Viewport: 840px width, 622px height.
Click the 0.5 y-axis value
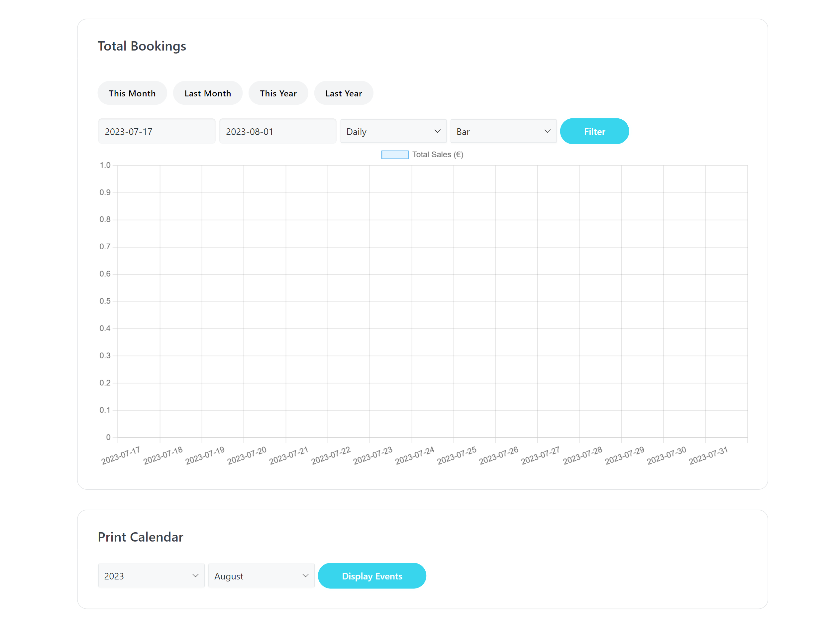pyautogui.click(x=105, y=301)
